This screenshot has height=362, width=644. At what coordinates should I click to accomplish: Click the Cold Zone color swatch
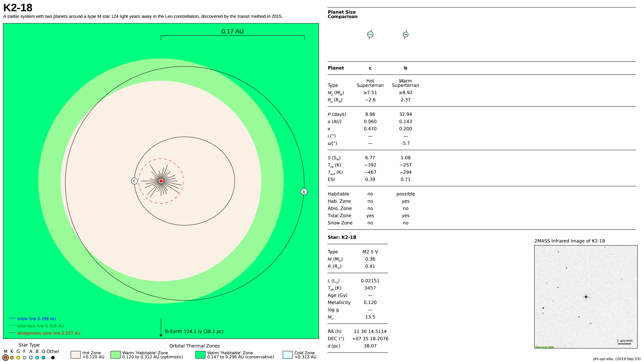[x=287, y=355]
